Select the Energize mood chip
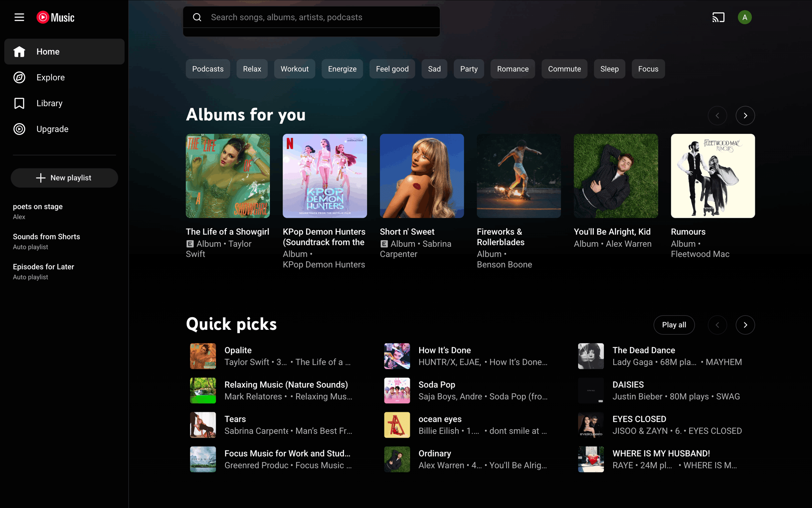812x508 pixels. pyautogui.click(x=342, y=69)
